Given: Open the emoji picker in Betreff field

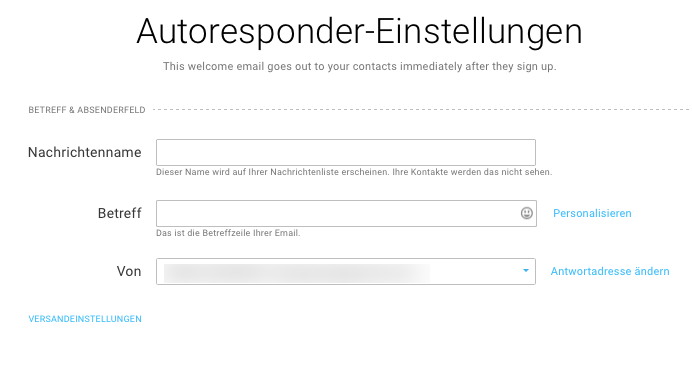Looking at the screenshot, I should pos(527,213).
